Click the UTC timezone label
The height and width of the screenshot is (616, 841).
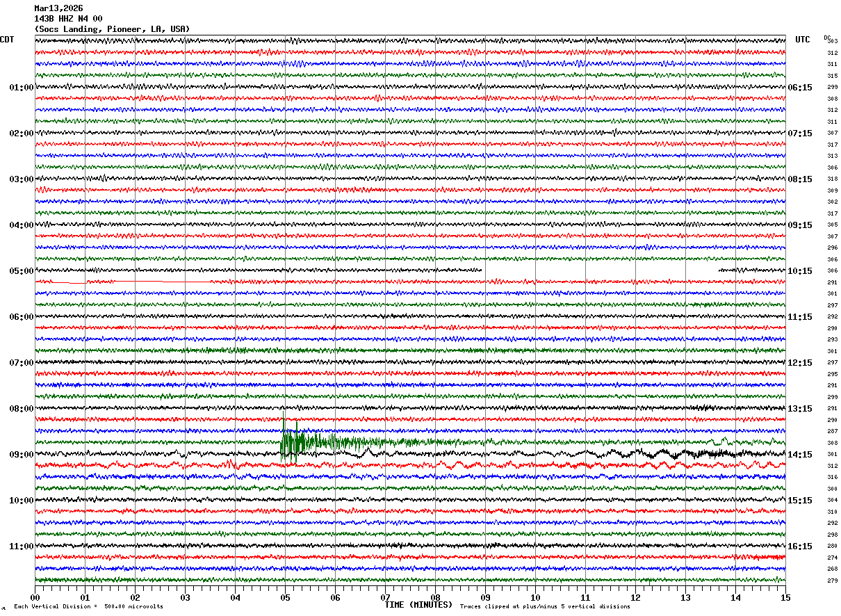click(x=803, y=40)
